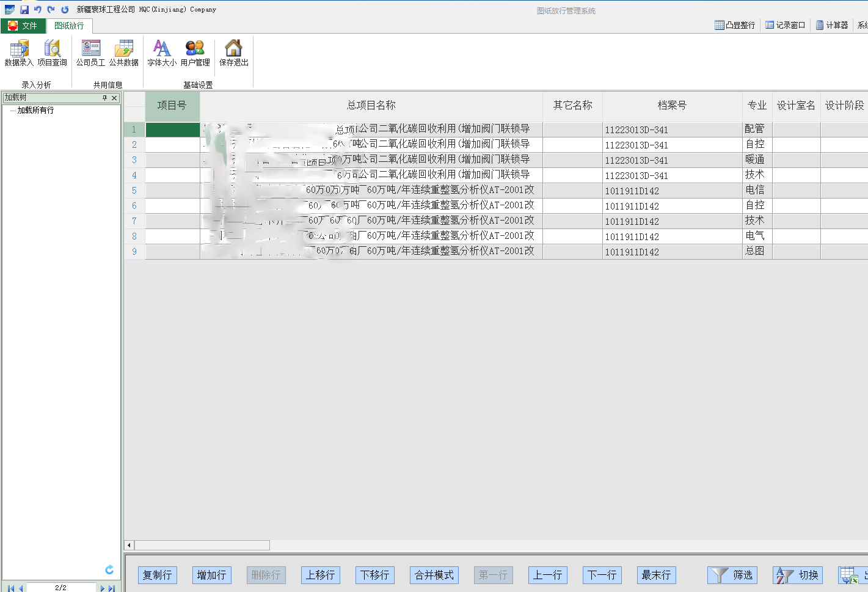Click the save floppy disk icon in title bar

tap(24, 10)
